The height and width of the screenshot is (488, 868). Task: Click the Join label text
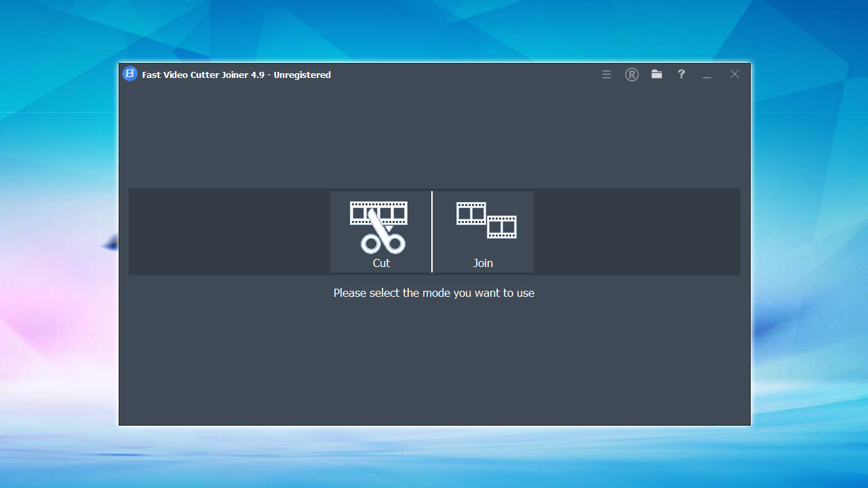click(483, 263)
